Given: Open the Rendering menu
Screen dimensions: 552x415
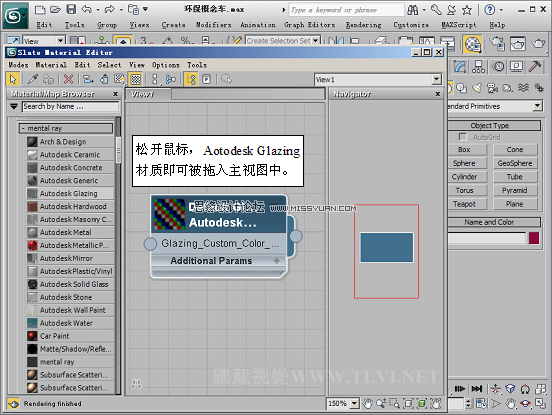Looking at the screenshot, I should tap(363, 25).
